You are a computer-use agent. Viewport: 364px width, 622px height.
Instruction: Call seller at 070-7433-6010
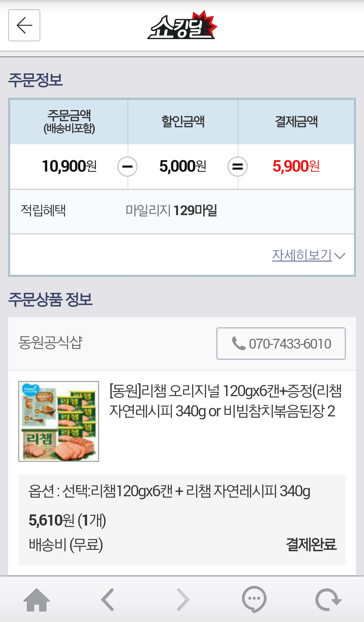[281, 344]
